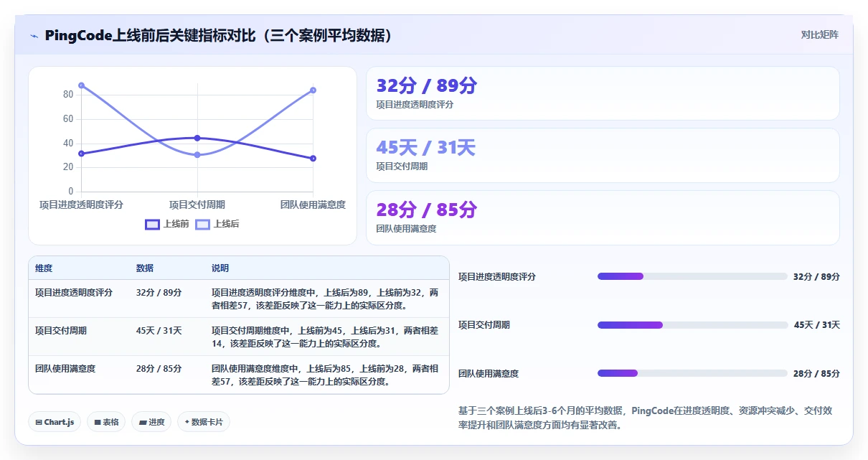The image size is (868, 460).
Task: Click the 上线前 point at 项目进度透明度评分
Action: pos(81,154)
